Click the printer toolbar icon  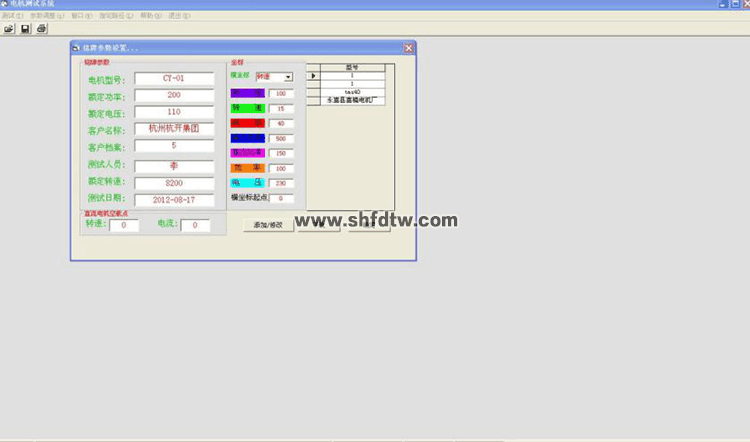coord(41,29)
